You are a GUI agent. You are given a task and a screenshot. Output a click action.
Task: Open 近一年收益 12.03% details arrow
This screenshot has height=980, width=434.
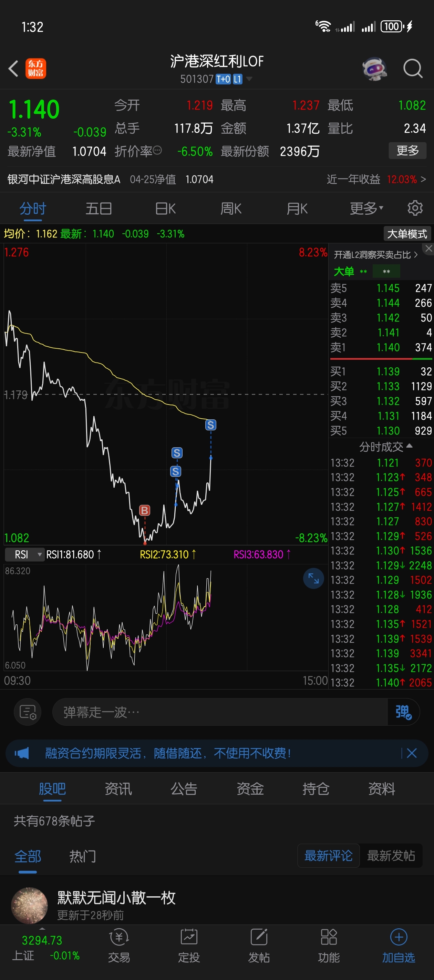click(x=423, y=179)
